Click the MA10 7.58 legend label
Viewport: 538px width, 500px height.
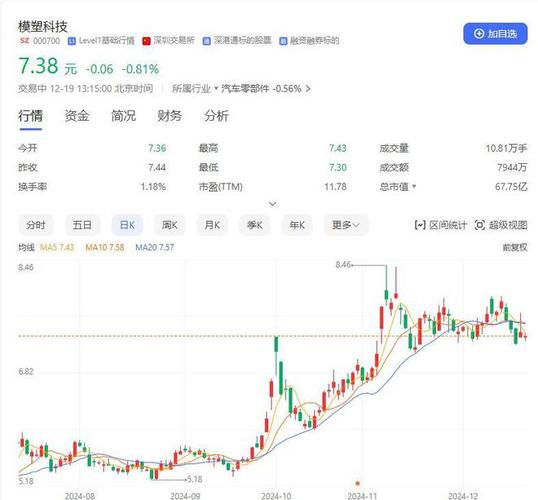105,247
